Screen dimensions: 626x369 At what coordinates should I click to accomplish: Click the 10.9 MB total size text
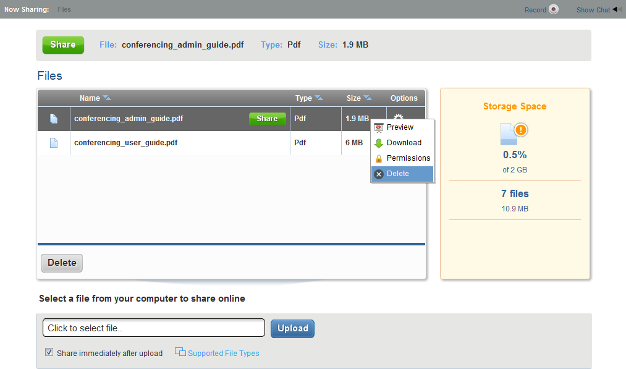(515, 209)
